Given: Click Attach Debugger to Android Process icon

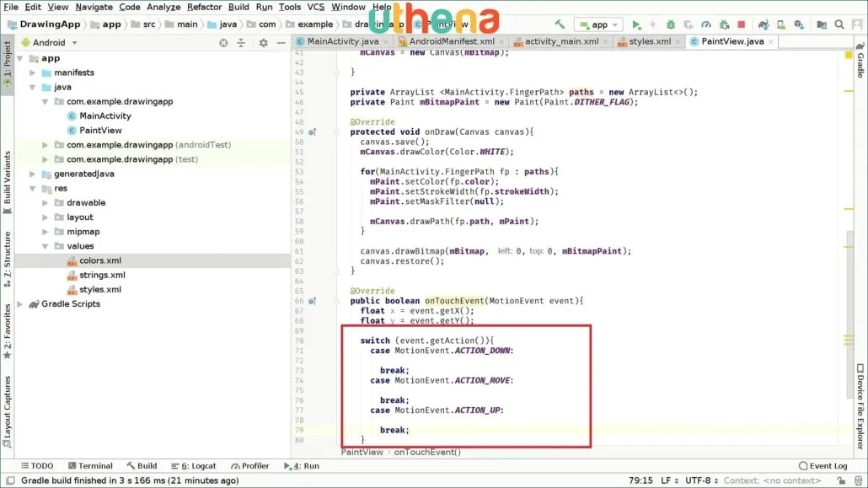Looking at the screenshot, I should 724,24.
